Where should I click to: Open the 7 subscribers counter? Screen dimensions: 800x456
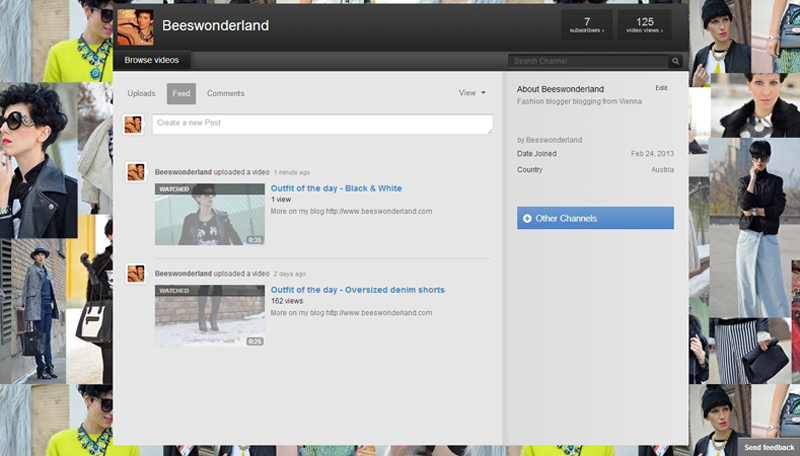point(587,24)
